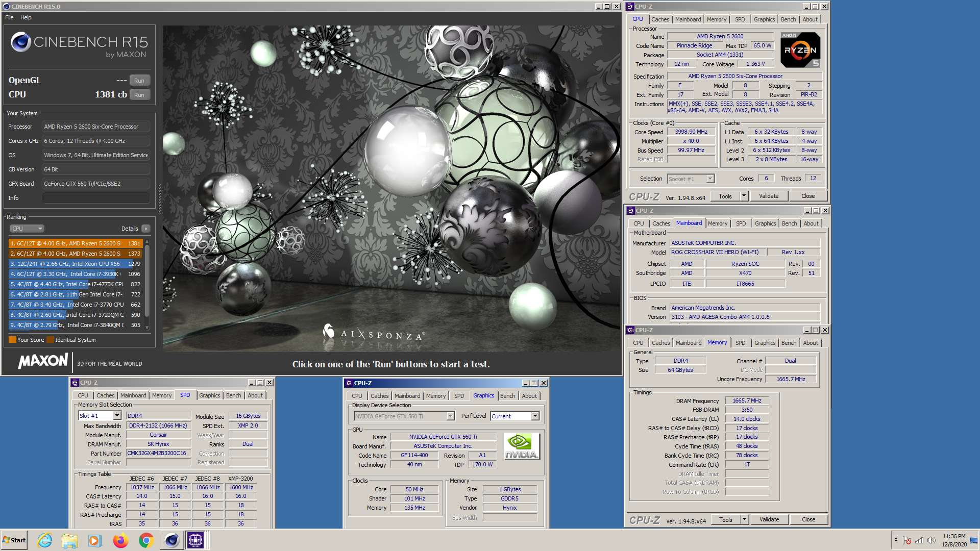Click the Show Desktop button at taskbar end
The height and width of the screenshot is (551, 980).
coord(974,540)
